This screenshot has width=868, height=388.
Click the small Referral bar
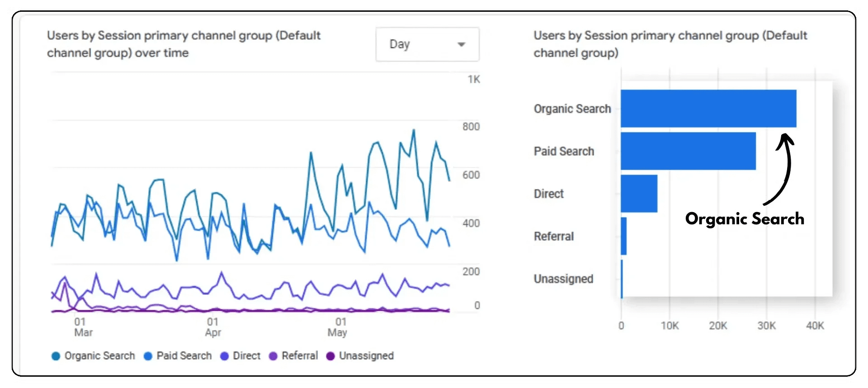pyautogui.click(x=624, y=236)
